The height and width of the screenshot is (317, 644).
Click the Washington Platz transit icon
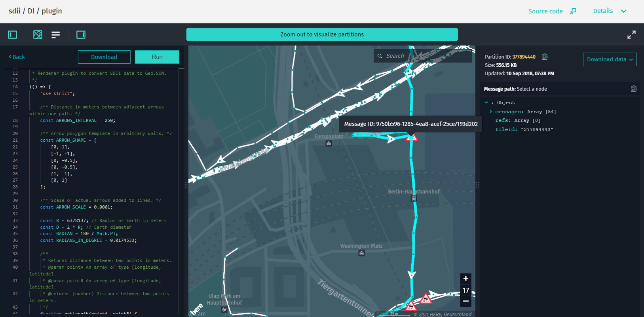click(361, 253)
